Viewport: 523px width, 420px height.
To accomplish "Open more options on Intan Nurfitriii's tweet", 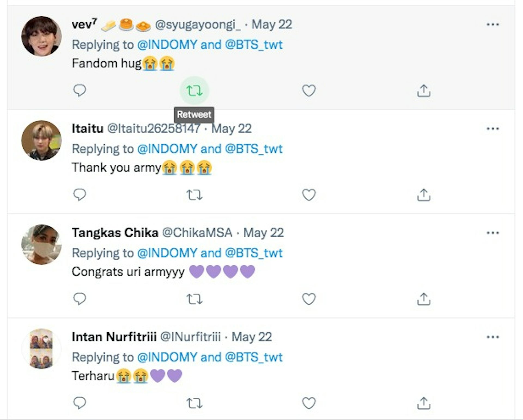I will coord(493,337).
